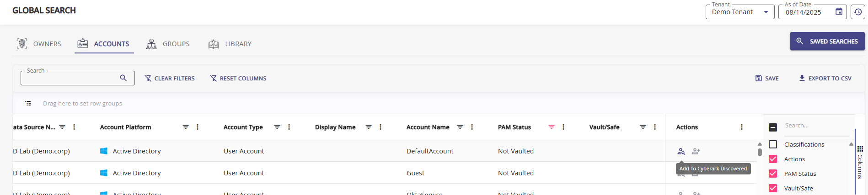Switch to the Groups tab
868x195 pixels.
click(x=168, y=44)
